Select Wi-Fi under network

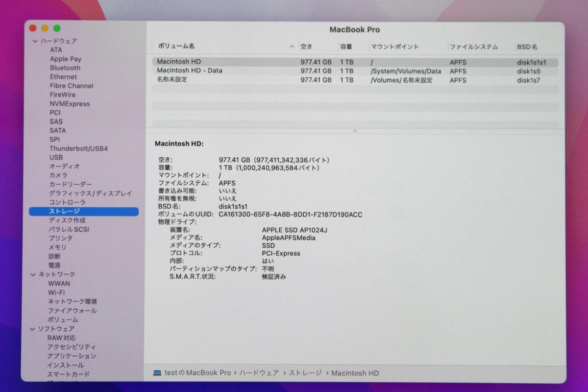click(x=56, y=293)
